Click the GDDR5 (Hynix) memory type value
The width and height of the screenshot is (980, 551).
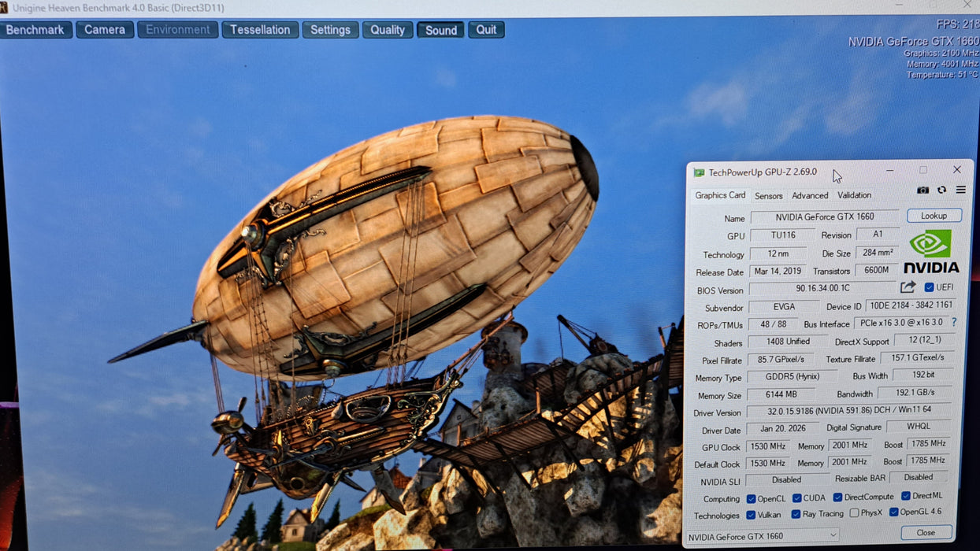coord(792,377)
